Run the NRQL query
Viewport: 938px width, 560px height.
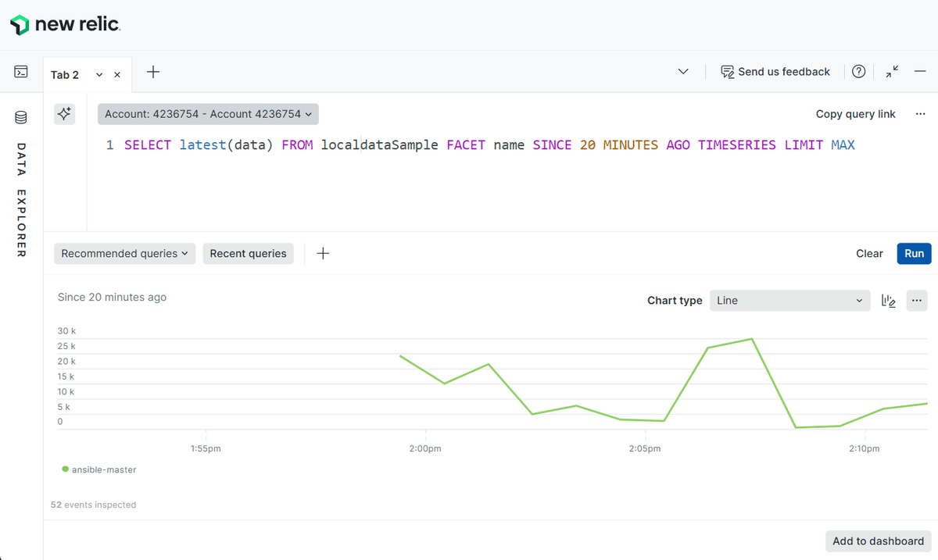914,253
